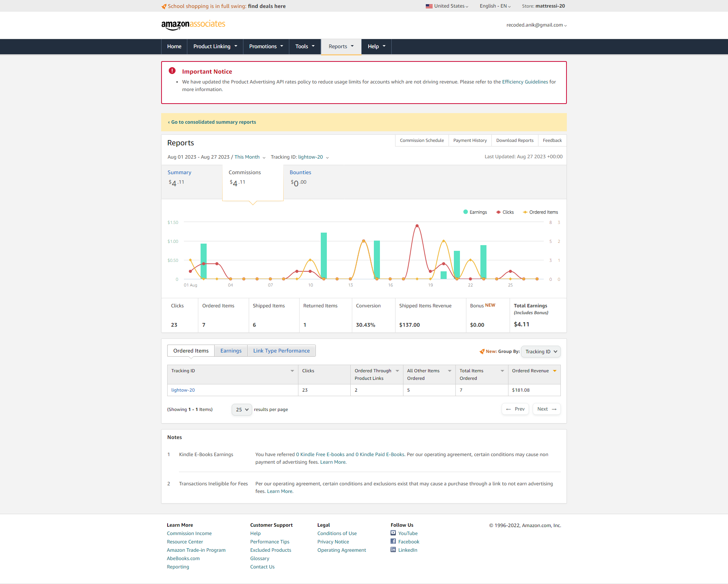
Task: Open Operating Agreement footer link
Action: tap(342, 550)
